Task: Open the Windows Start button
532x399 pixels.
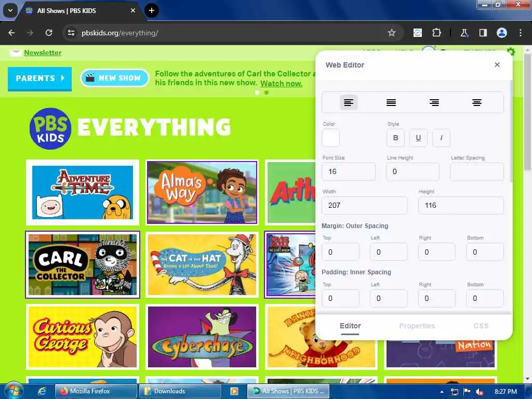Action: pos(14,391)
